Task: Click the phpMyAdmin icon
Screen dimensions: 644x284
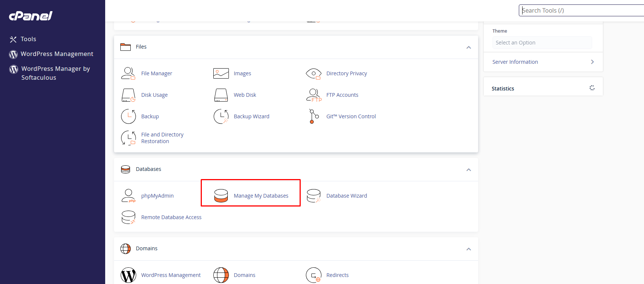Action: (x=129, y=196)
